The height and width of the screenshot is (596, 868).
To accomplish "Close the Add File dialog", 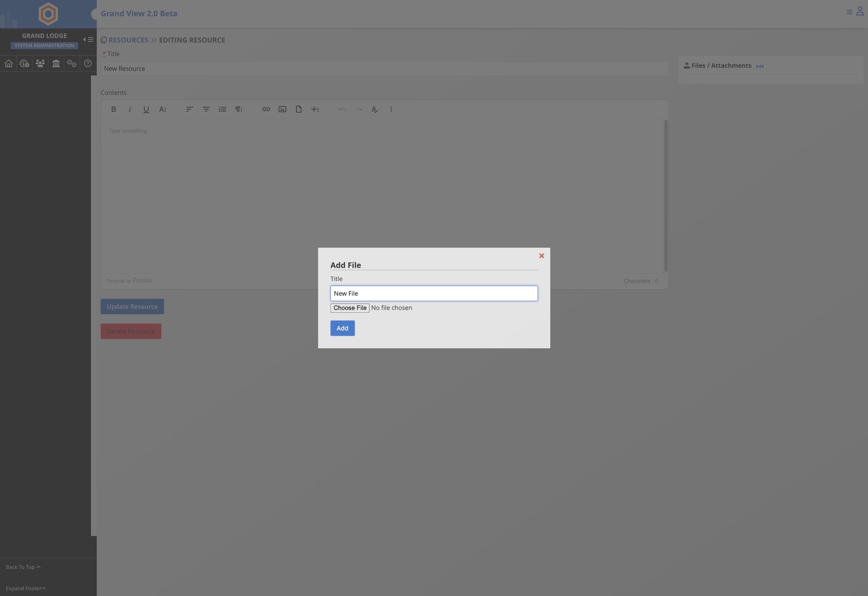I will click(x=541, y=256).
